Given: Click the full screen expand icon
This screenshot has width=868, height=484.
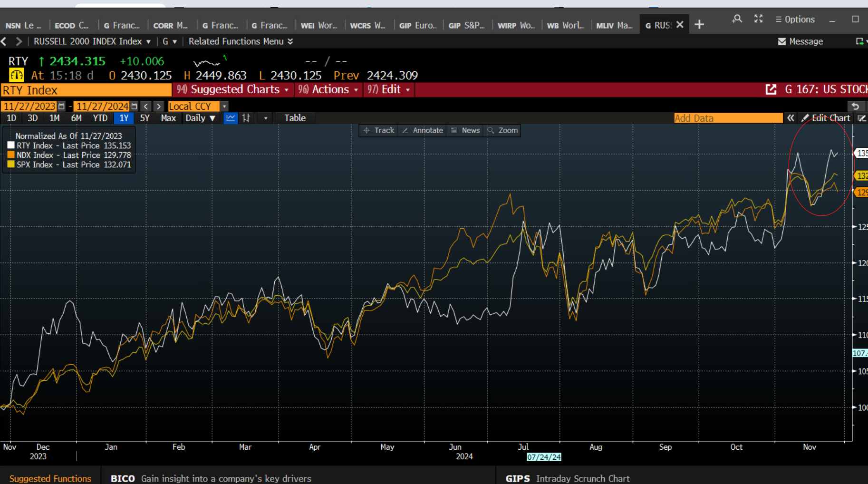Looking at the screenshot, I should tap(758, 19).
